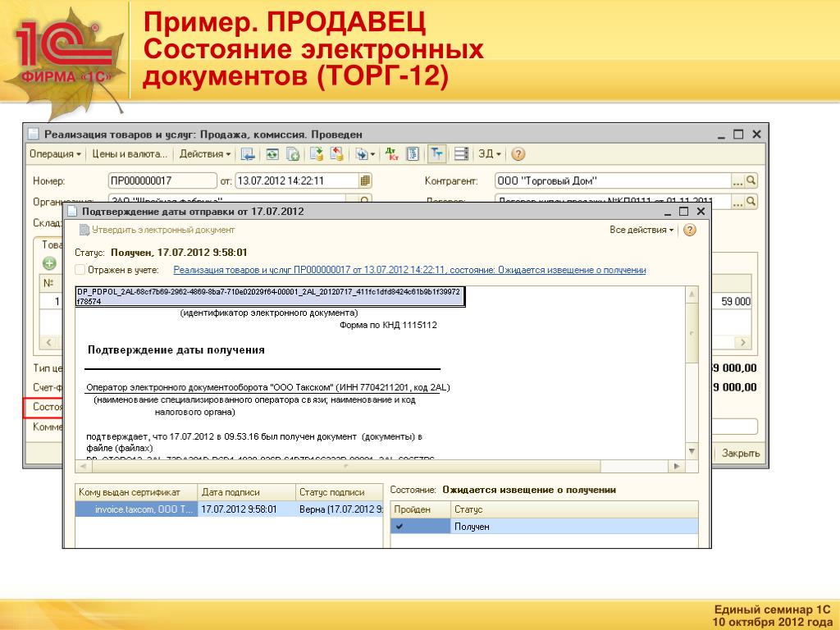
Task: Click the date field 13.07.2012 14:22:11
Action: tap(297, 180)
